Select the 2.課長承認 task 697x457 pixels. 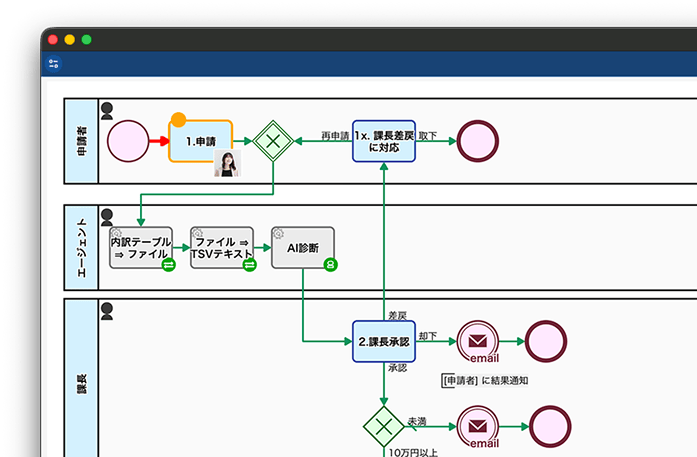(384, 341)
